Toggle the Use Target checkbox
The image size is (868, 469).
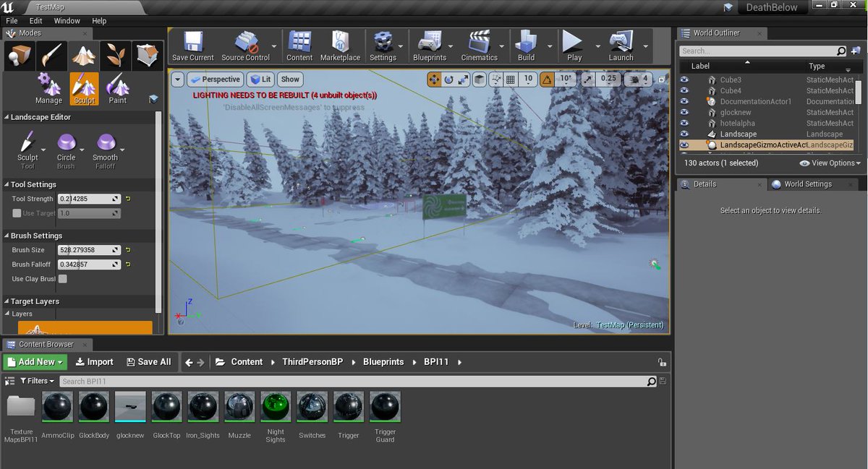coord(17,213)
